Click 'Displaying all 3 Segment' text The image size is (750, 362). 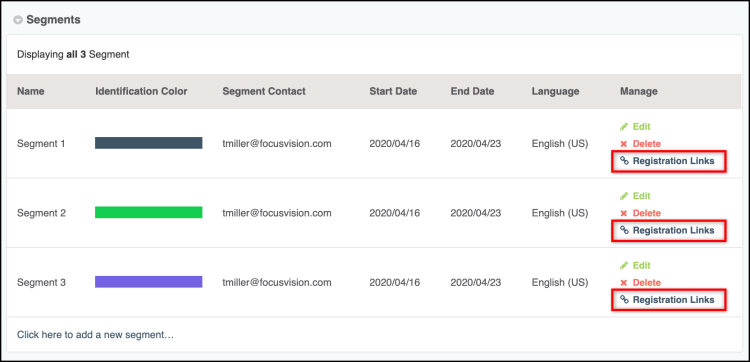point(73,55)
